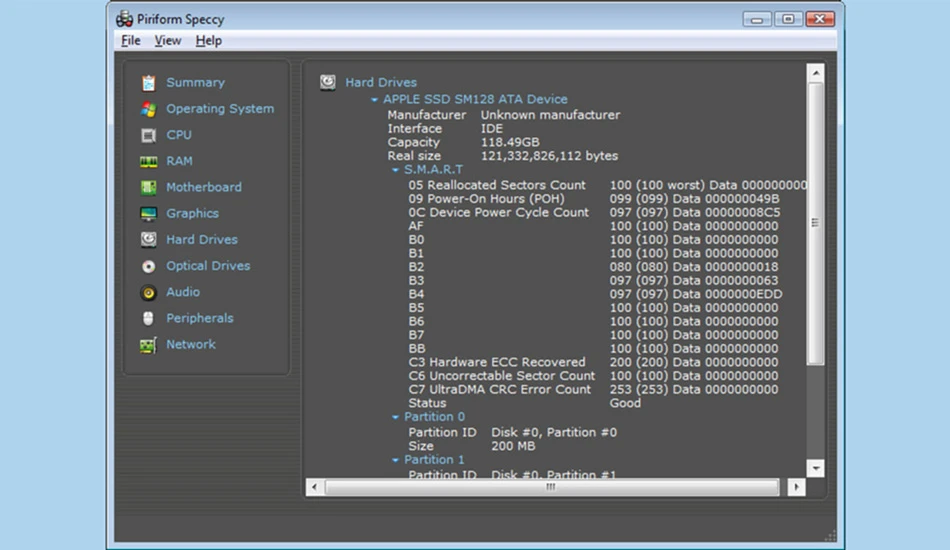The height and width of the screenshot is (550, 950).
Task: Open the File menu
Action: (131, 41)
